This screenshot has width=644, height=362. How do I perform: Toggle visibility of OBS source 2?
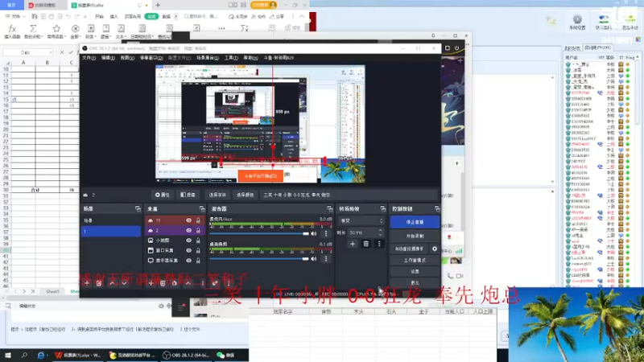(188, 230)
